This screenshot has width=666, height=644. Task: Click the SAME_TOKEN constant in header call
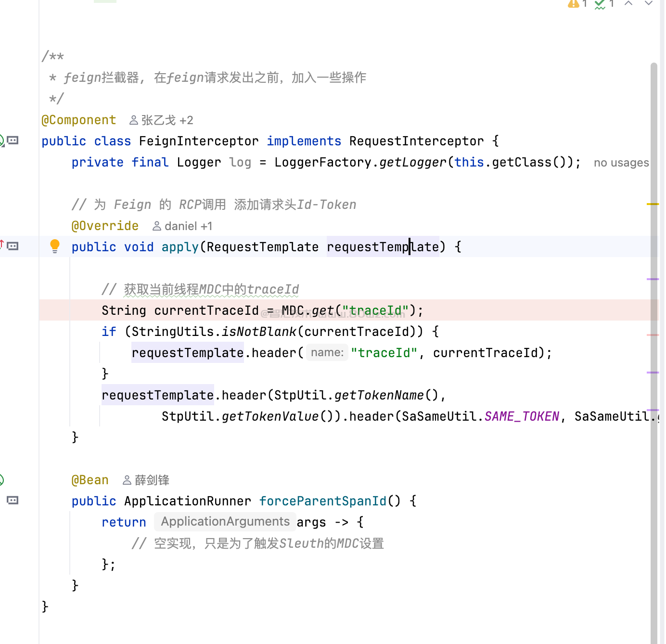[x=522, y=416]
